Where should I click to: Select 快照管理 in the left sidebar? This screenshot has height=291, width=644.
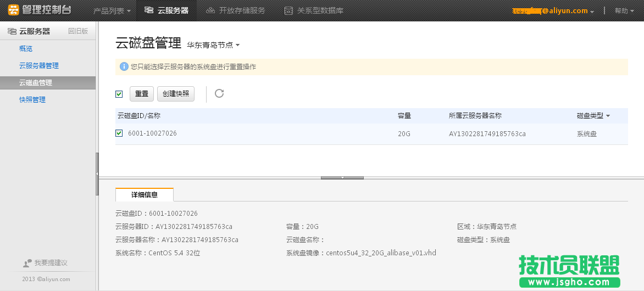click(x=32, y=100)
